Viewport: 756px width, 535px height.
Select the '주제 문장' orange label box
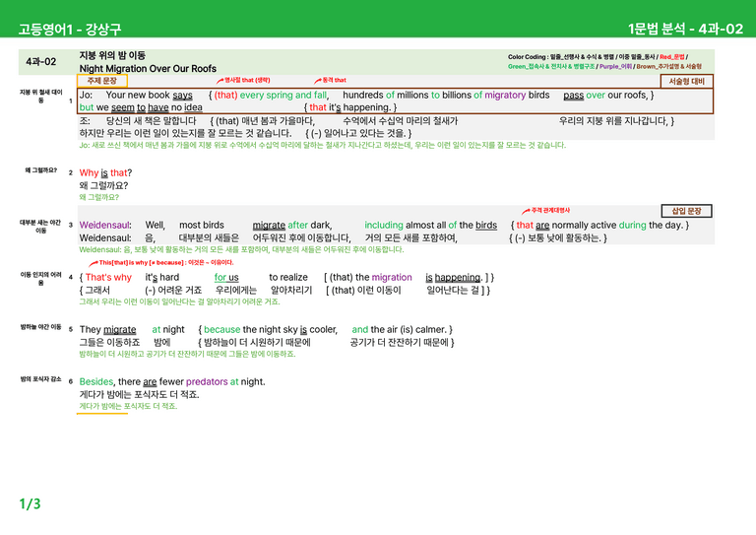(x=102, y=81)
